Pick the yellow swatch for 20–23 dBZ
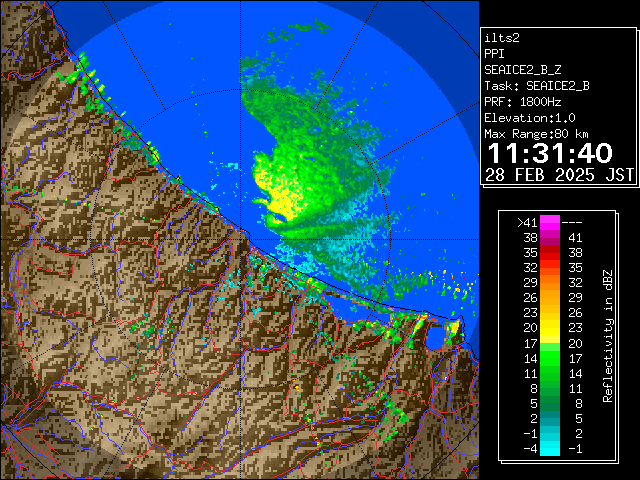640x480 pixels. coord(550,328)
